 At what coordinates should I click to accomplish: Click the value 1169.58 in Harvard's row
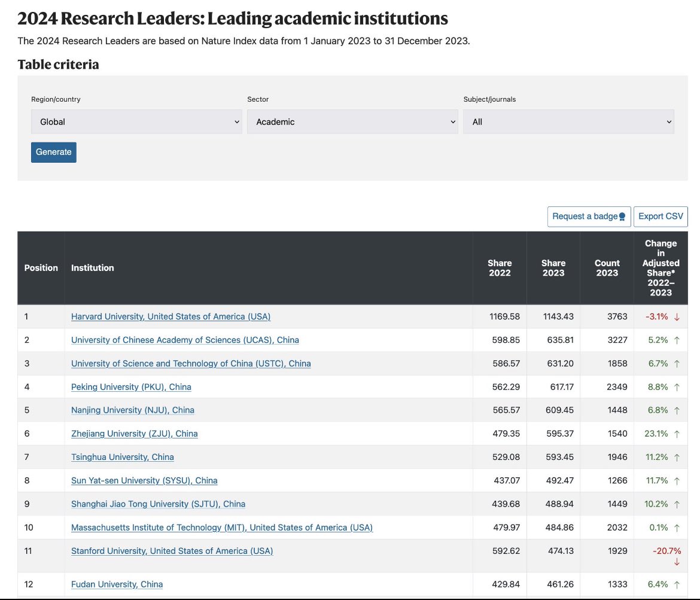coord(504,316)
